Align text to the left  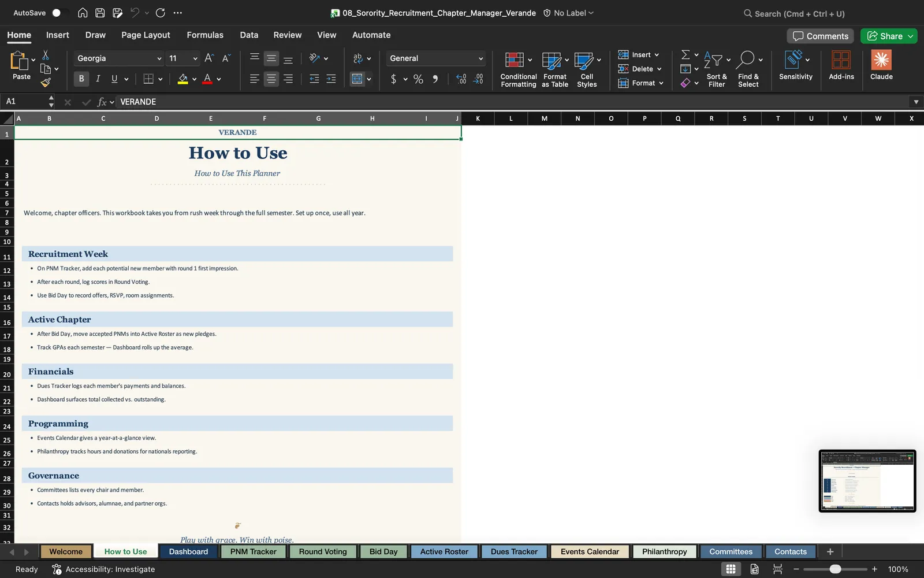coord(254,79)
